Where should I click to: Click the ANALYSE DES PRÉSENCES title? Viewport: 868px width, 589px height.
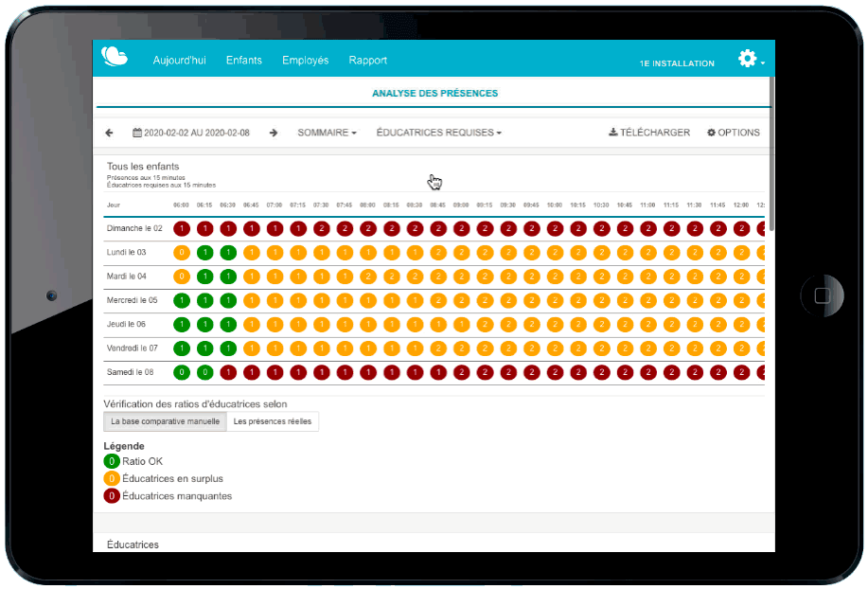click(x=434, y=94)
